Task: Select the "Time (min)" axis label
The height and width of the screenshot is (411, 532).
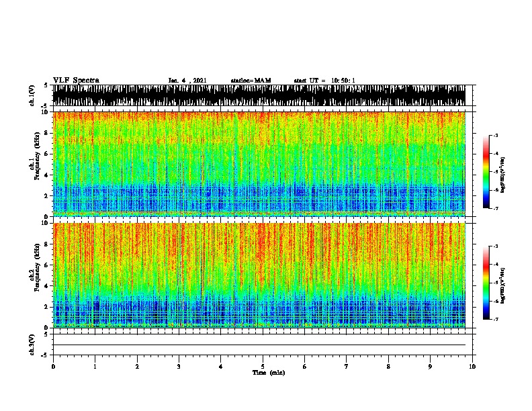Action: point(269,373)
